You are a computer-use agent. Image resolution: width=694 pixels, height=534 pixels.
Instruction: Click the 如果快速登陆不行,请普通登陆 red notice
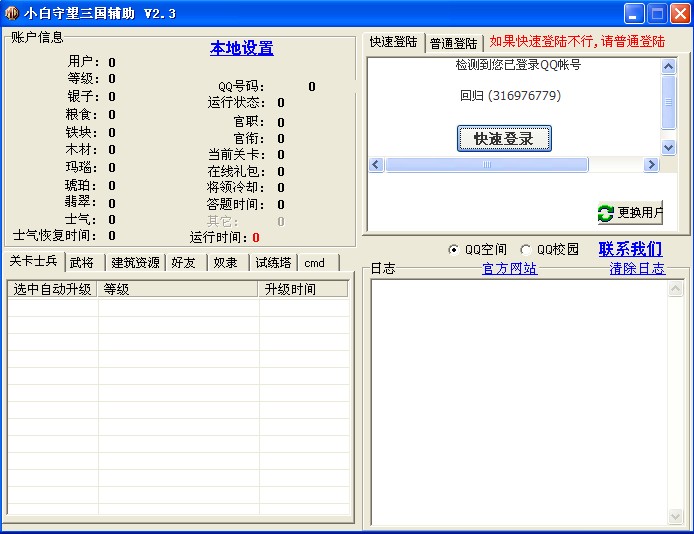(x=577, y=41)
